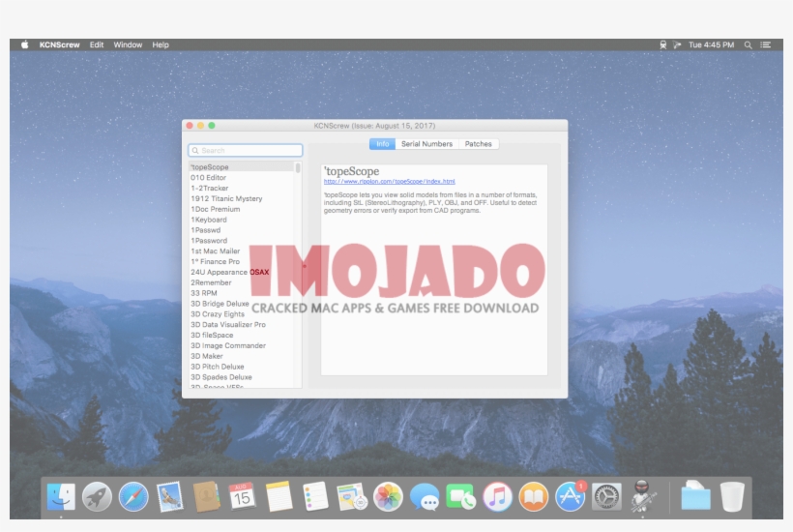Open Photos flower icon in dock
Image resolution: width=793 pixels, height=532 pixels.
point(388,496)
